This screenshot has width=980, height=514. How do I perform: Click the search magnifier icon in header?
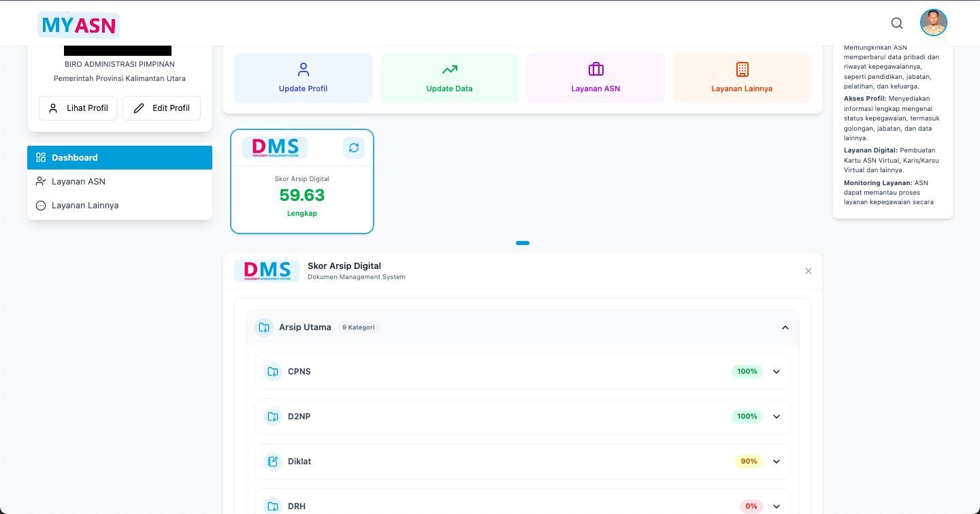tap(897, 23)
